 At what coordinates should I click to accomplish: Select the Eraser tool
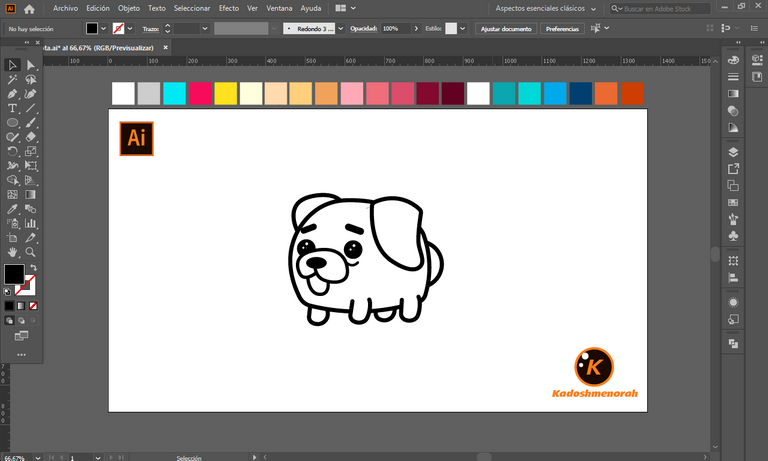(x=30, y=137)
